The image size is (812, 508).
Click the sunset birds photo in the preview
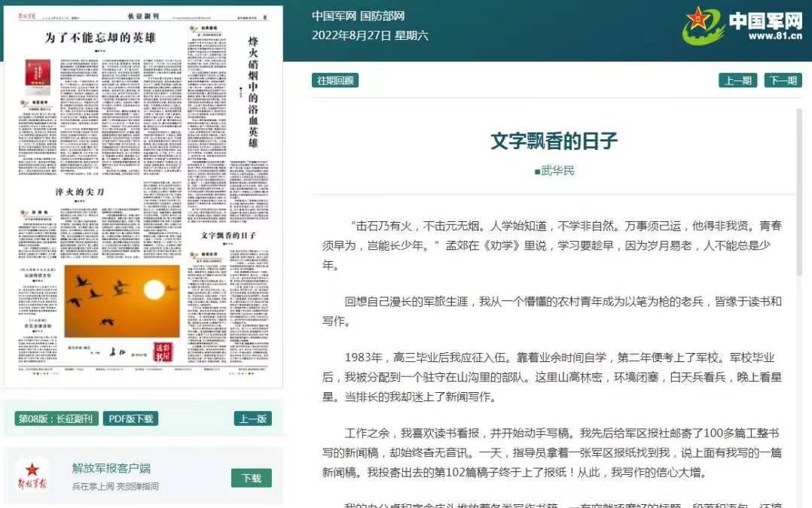(122, 301)
